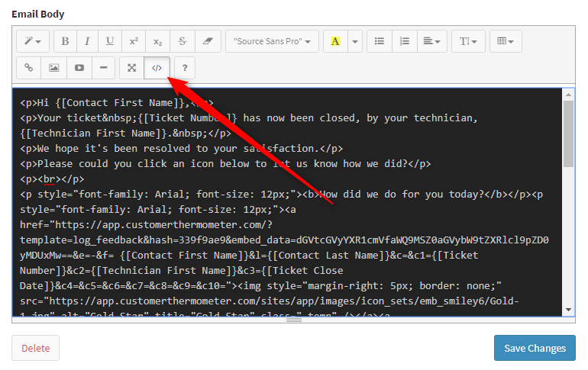Click the 'href="https://app.customerthermometer.com/?' line

[x=147, y=225]
